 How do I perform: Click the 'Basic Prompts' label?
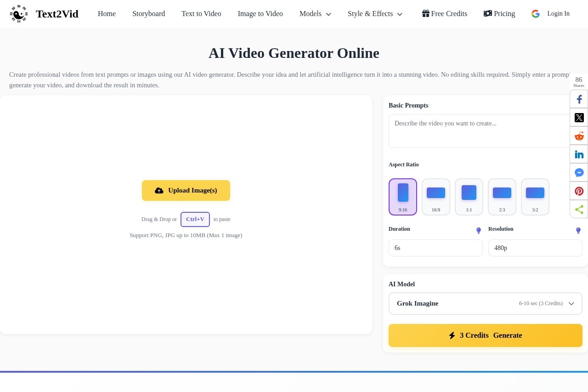point(408,105)
